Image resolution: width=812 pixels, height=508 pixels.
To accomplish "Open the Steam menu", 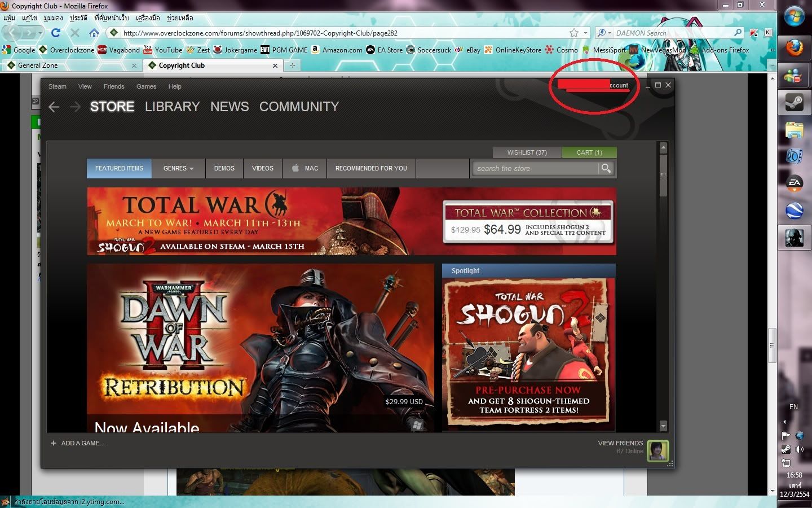I will pos(58,86).
